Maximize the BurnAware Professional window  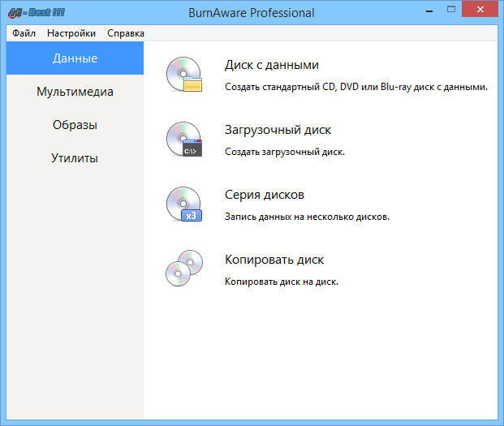pyautogui.click(x=451, y=10)
